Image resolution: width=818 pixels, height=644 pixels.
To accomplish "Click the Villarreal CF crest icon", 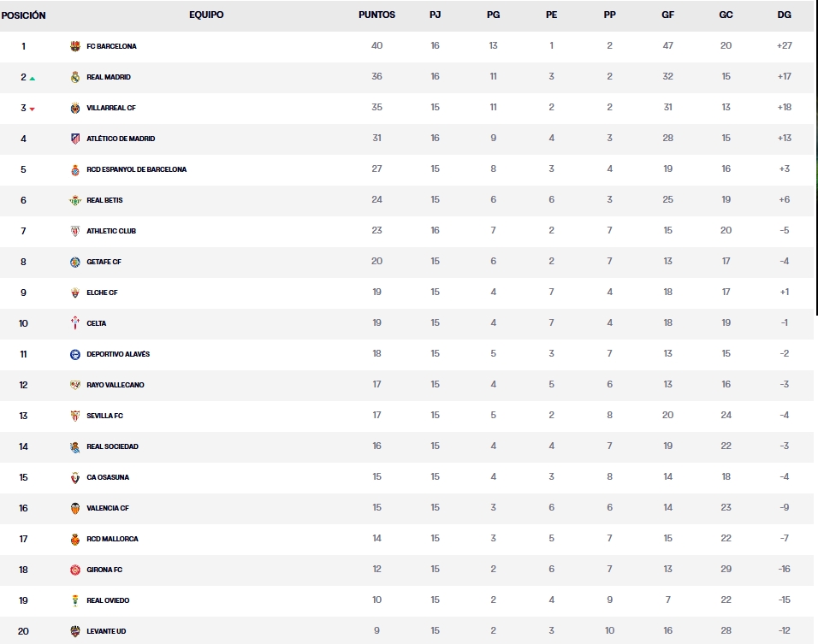I will tap(75, 108).
